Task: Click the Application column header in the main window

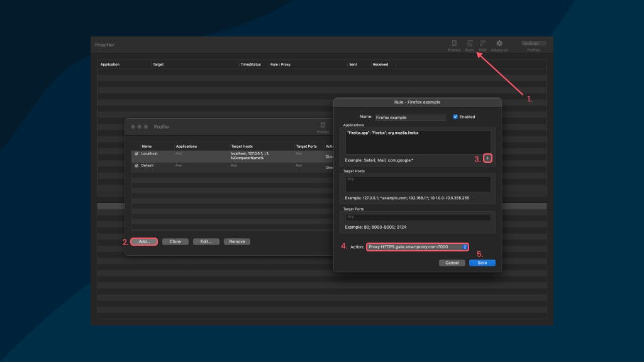Action: coord(109,65)
